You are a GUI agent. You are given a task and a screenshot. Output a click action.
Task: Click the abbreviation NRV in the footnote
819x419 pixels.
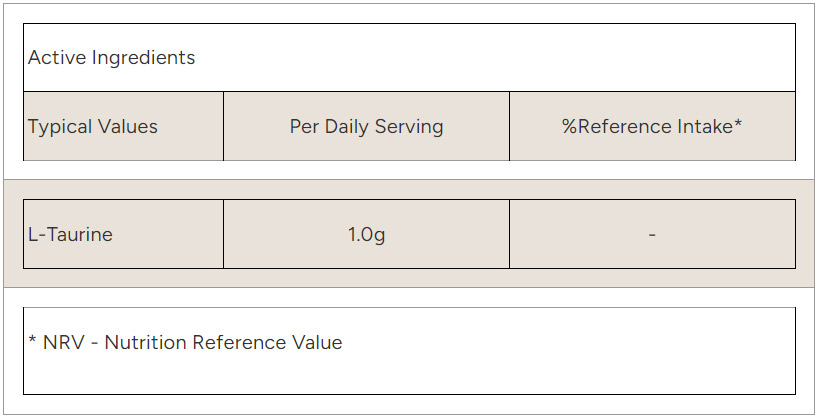tap(62, 343)
